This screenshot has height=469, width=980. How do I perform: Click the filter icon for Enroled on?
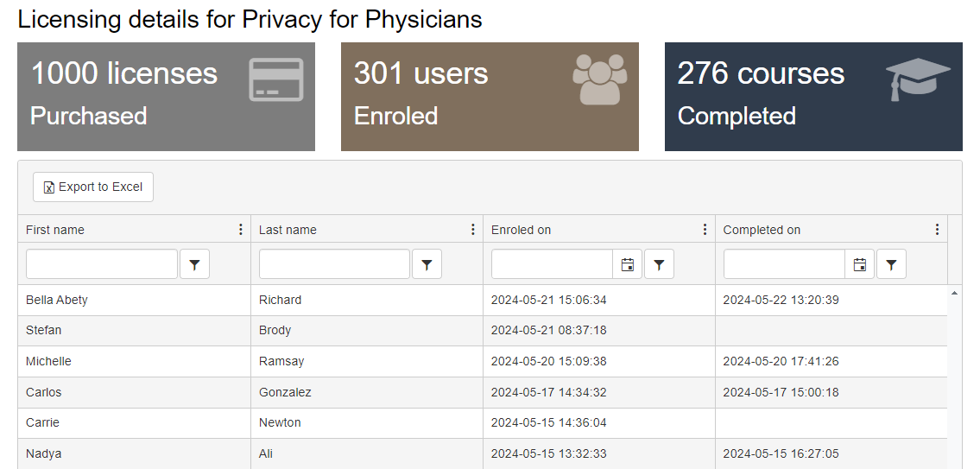(x=659, y=265)
